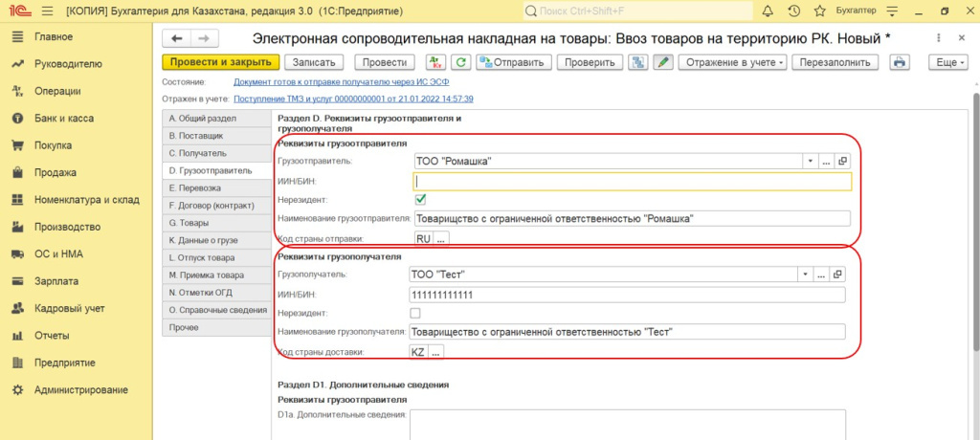Print the document with printer icon
The width and height of the screenshot is (980, 440).
click(900, 62)
